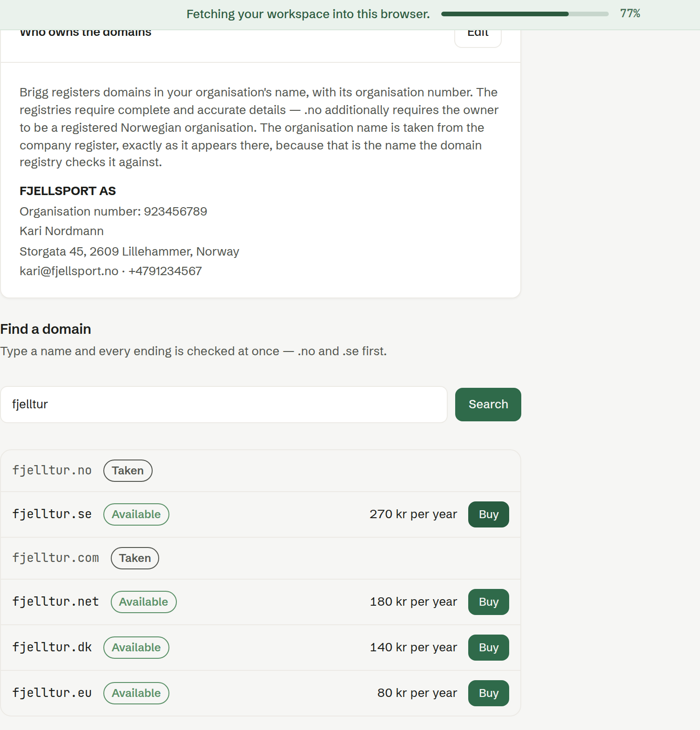Click the Organisation number 923456789 line
Image resolution: width=700 pixels, height=730 pixels.
(x=113, y=211)
